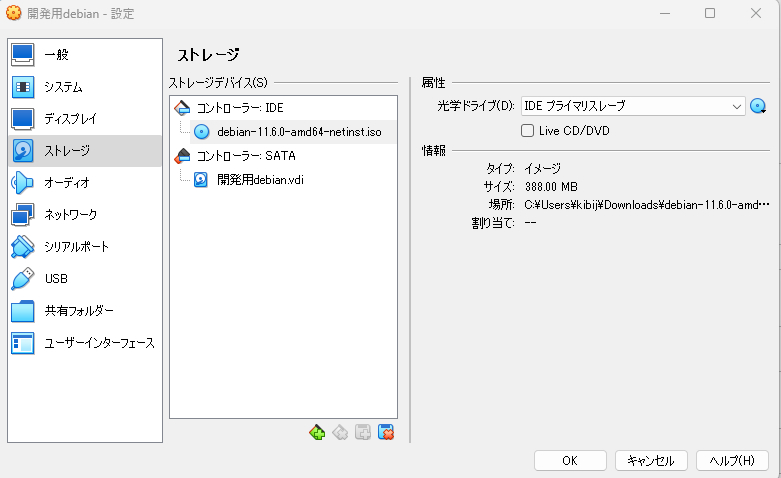This screenshot has height=478, width=781.
Task: Click the ヘルプ(H) button
Action: tap(732, 461)
